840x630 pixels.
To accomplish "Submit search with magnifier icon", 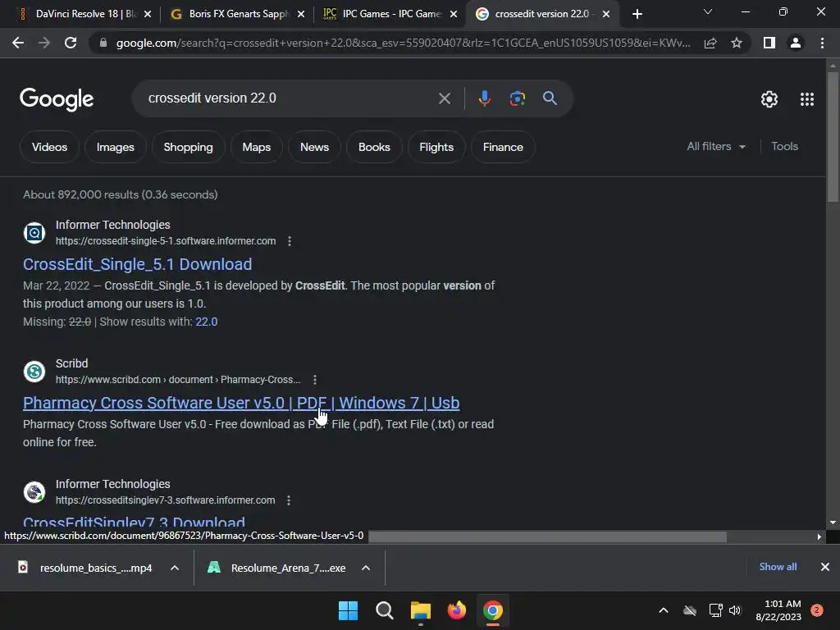I will point(550,98).
